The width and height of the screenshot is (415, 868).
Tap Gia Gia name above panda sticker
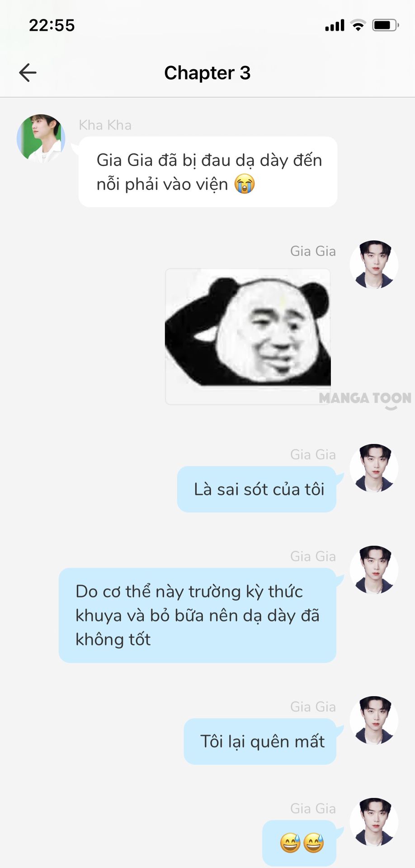(313, 251)
